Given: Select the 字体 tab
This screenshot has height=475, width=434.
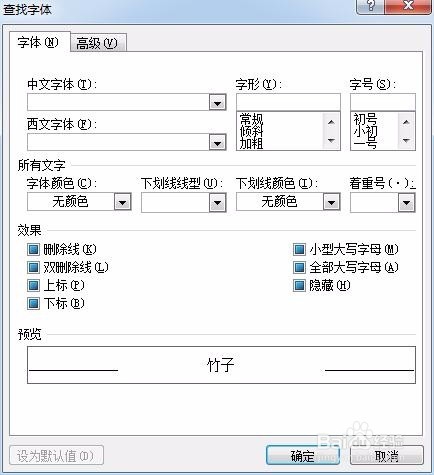Looking at the screenshot, I should [x=39, y=42].
